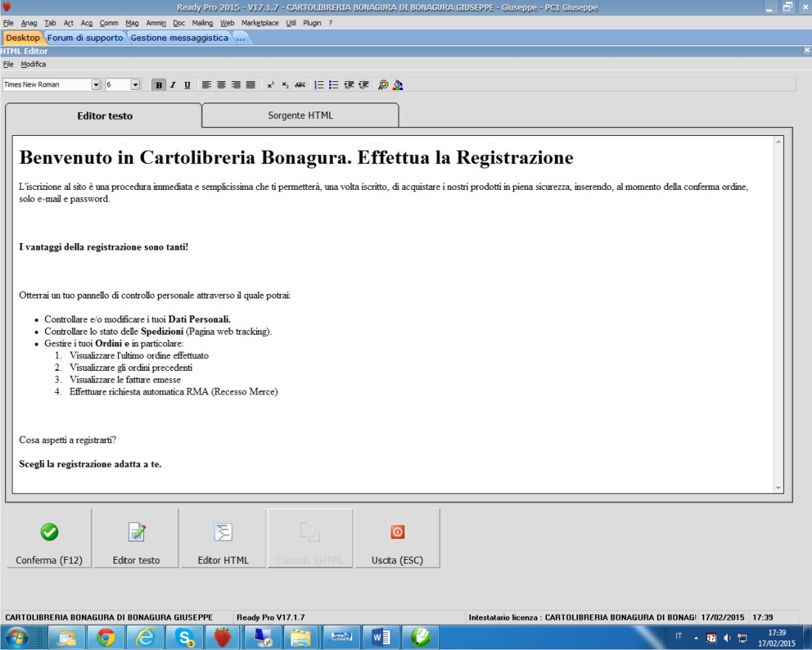
Task: Switch to the Editor testo tab
Action: (x=105, y=115)
